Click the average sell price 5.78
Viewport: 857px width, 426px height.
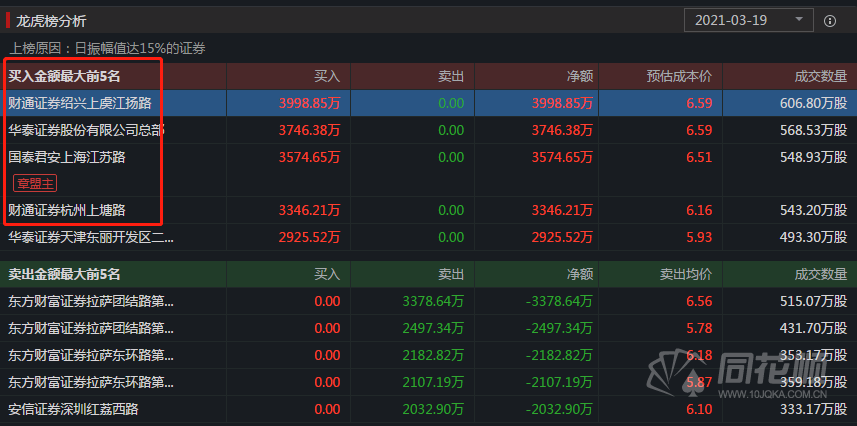point(700,328)
